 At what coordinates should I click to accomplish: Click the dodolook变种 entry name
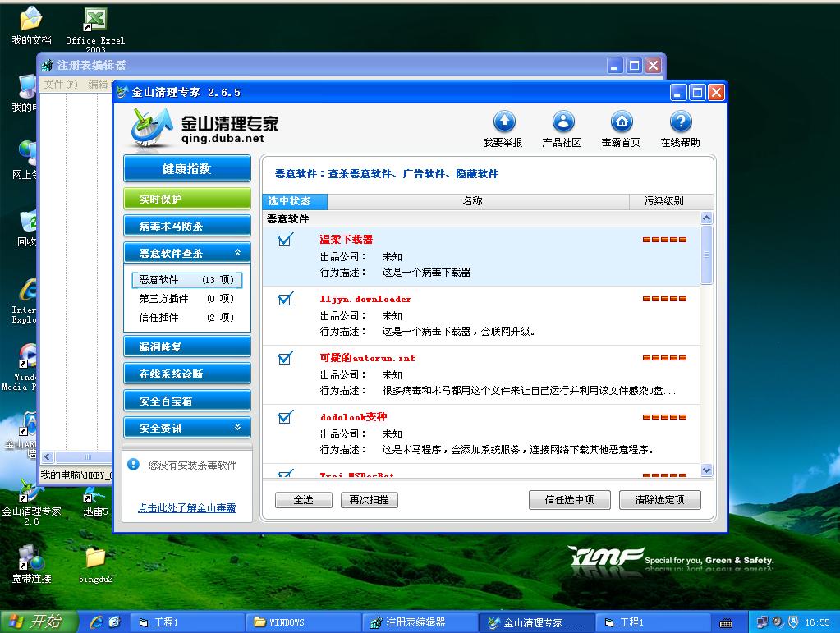[x=354, y=416]
